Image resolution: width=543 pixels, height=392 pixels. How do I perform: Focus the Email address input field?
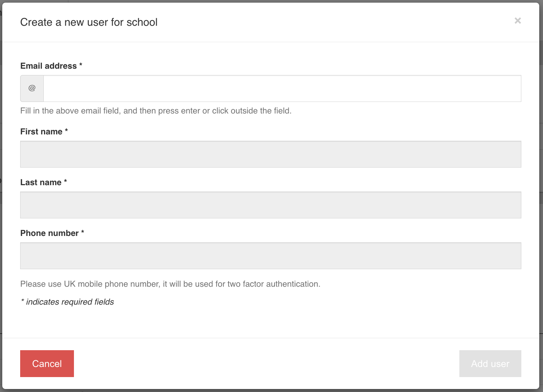[282, 88]
